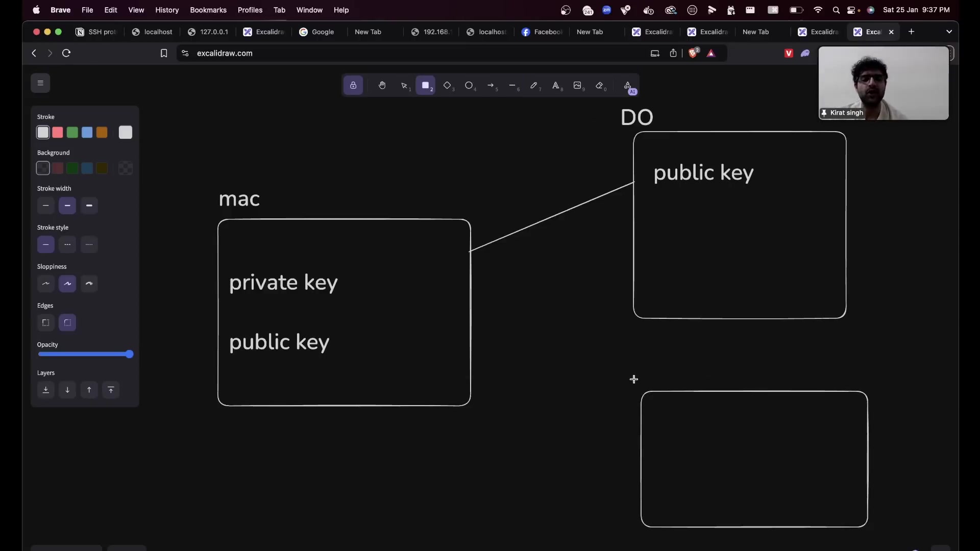Pick the orange stroke color
Screen dimensions: 980x551
click(102, 133)
